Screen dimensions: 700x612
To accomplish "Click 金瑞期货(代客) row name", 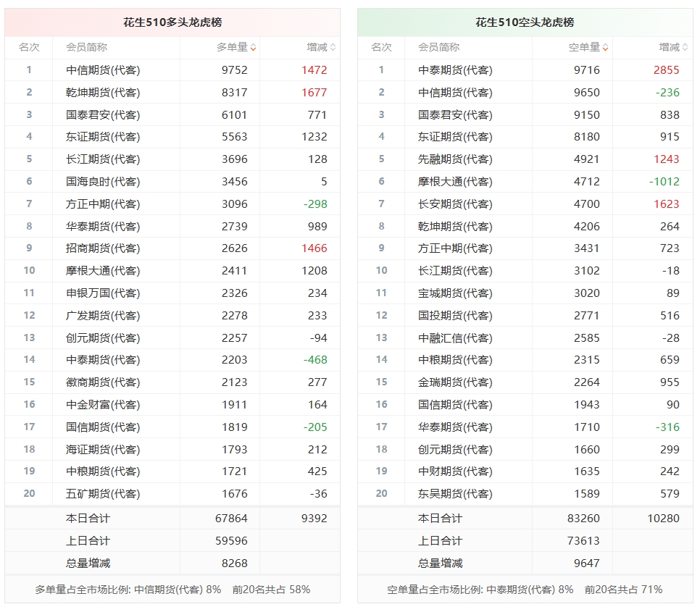I will tap(455, 382).
